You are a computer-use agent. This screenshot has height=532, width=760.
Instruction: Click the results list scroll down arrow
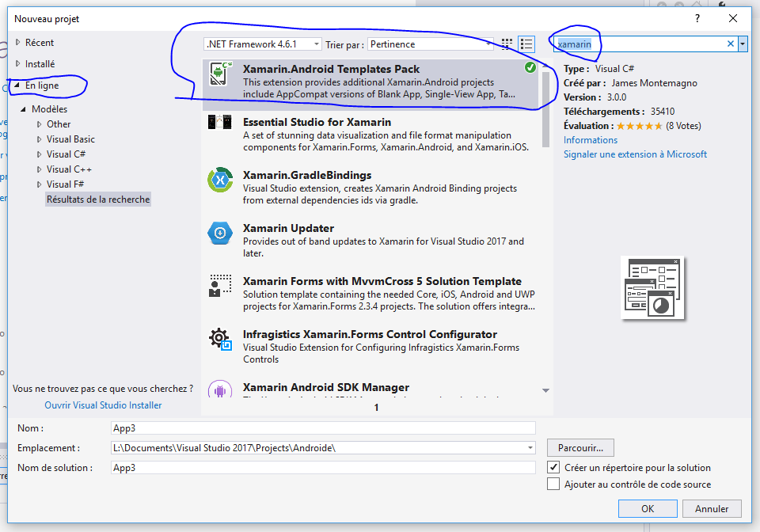[x=545, y=390]
